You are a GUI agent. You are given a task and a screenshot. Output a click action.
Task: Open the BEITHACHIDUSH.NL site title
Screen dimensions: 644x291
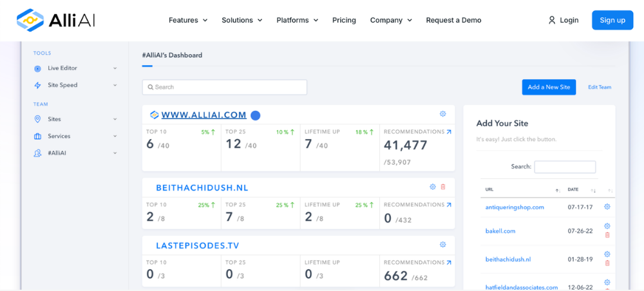tap(202, 188)
